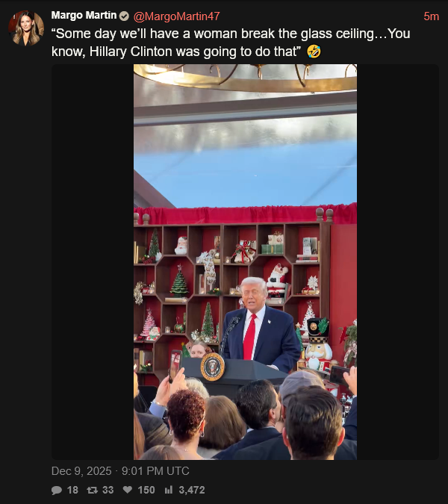
Task: Play the video of the podium speech
Action: [x=245, y=262]
